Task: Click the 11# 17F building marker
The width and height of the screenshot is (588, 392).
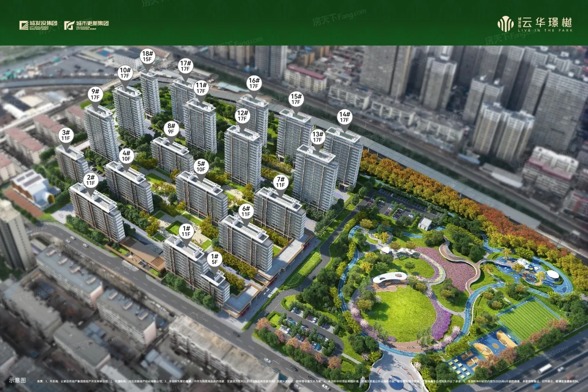Action: pyautogui.click(x=201, y=88)
